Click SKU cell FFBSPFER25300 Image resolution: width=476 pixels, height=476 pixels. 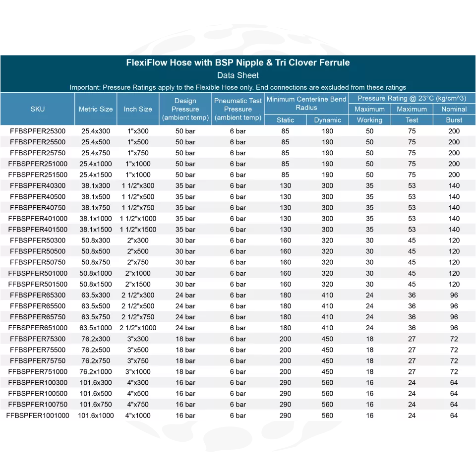point(38,131)
